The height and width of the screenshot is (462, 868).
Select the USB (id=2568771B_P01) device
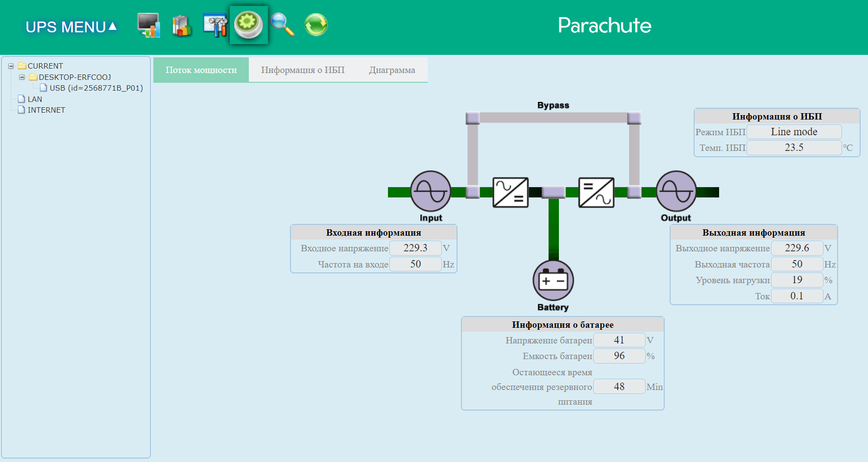coord(96,88)
